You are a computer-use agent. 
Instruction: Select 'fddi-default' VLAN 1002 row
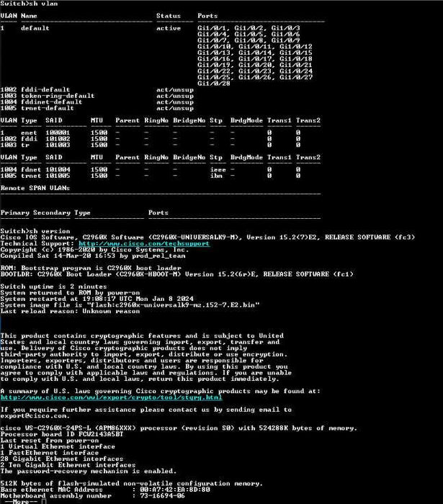(97, 90)
